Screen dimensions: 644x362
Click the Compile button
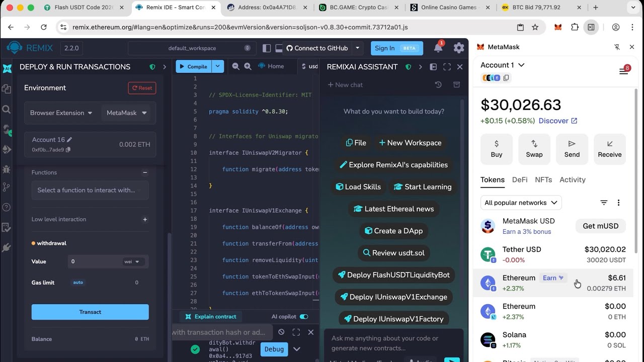click(x=194, y=66)
